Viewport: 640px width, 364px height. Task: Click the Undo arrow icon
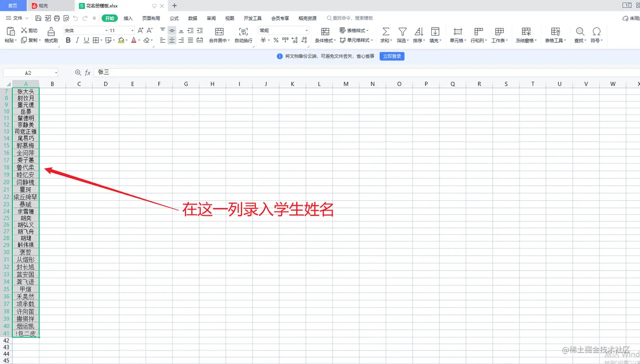[x=75, y=18]
